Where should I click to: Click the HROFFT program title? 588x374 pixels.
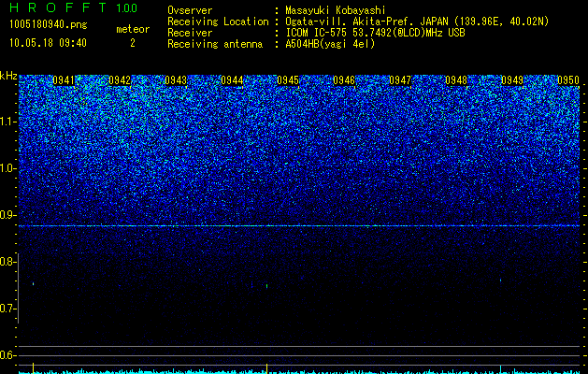[x=58, y=7]
